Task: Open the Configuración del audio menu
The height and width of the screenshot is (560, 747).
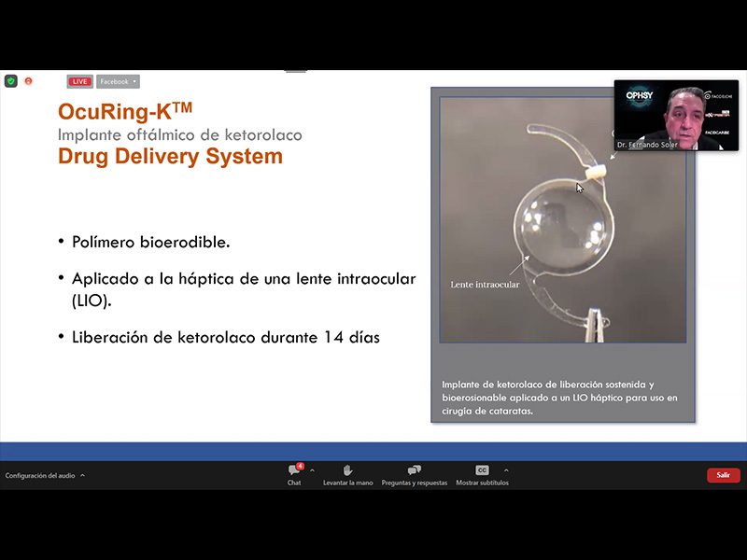Action: 42,474
